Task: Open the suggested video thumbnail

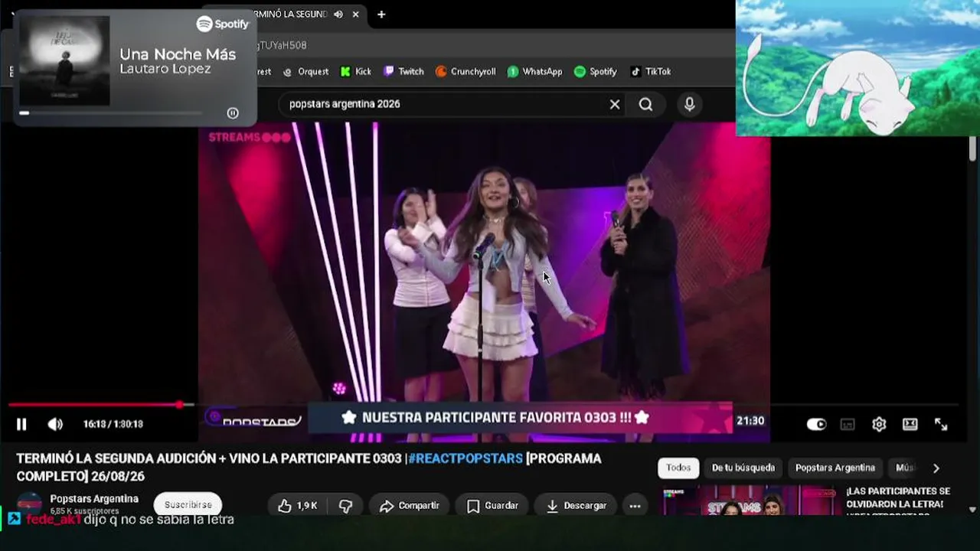Action: tap(750, 500)
